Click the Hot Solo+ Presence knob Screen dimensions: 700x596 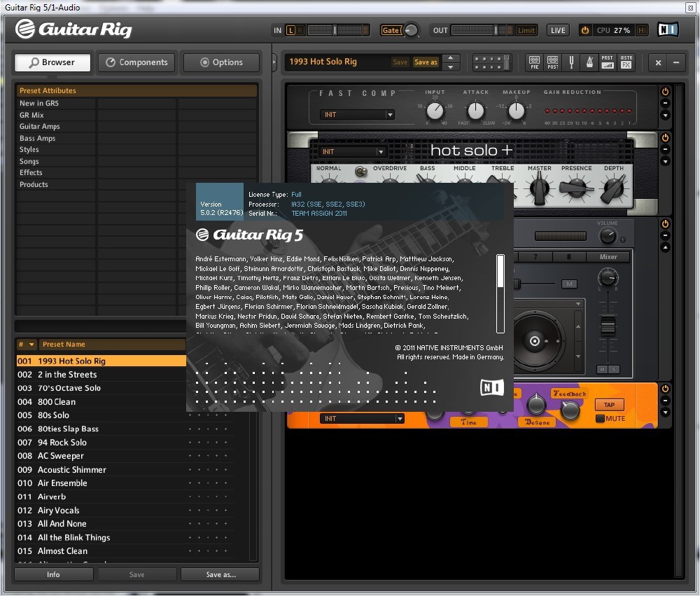(576, 188)
